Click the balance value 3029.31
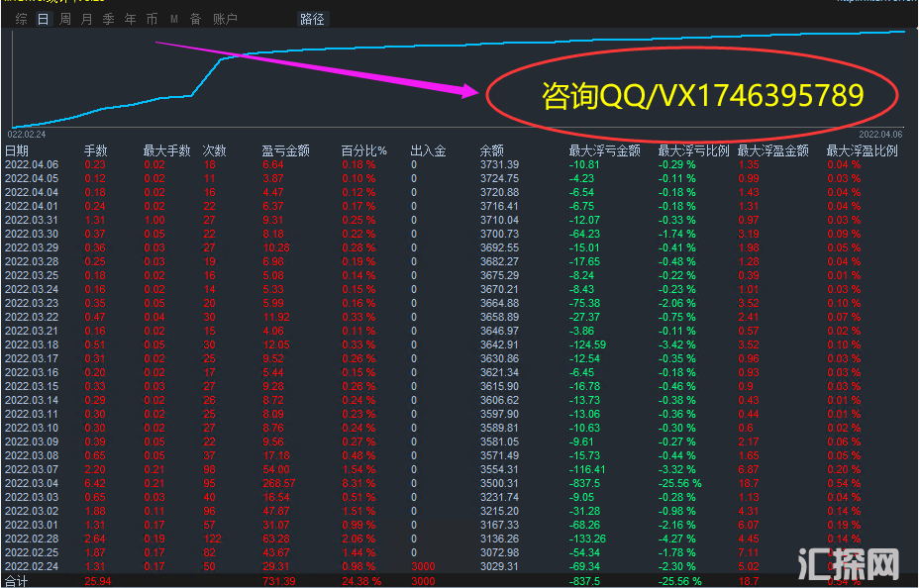The image size is (919, 588). tap(499, 567)
